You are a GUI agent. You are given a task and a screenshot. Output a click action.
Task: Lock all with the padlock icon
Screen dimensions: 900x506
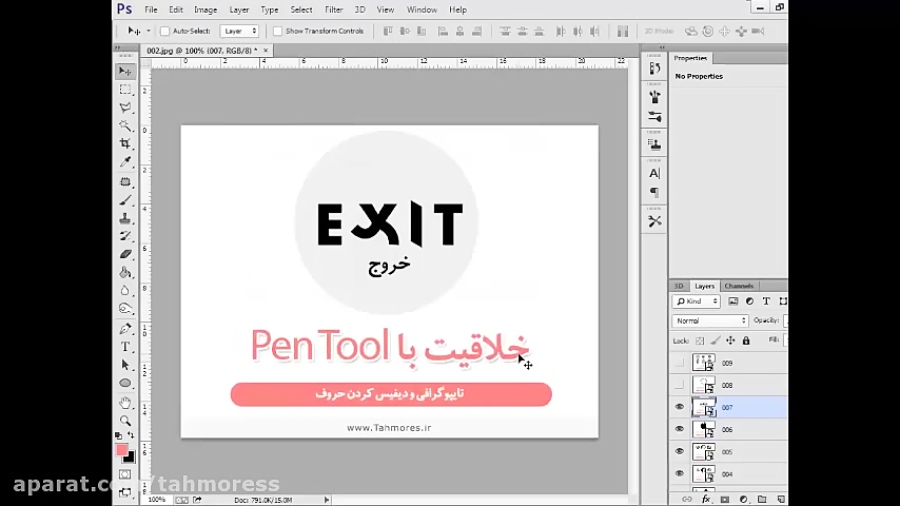pyautogui.click(x=746, y=341)
